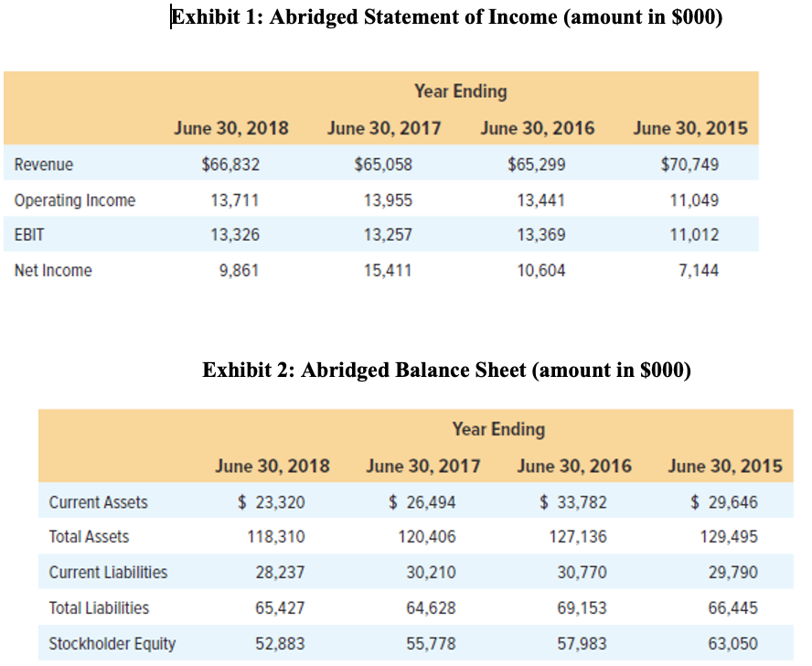Click total liabilities value 64,628
The height and width of the screenshot is (666, 812).
(431, 608)
